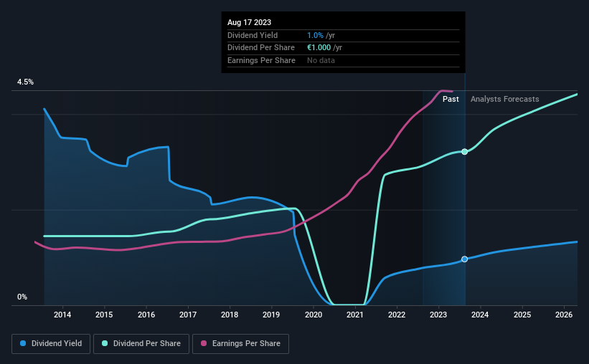This screenshot has width=589, height=364.
Task: Click the teal Dividend Per Share legend dot
Action: 105,343
